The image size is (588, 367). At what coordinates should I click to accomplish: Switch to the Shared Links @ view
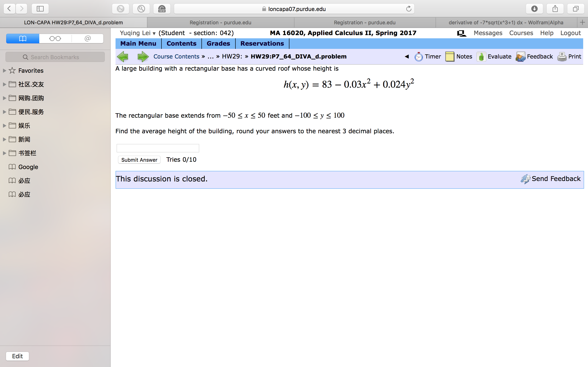[x=87, y=38]
